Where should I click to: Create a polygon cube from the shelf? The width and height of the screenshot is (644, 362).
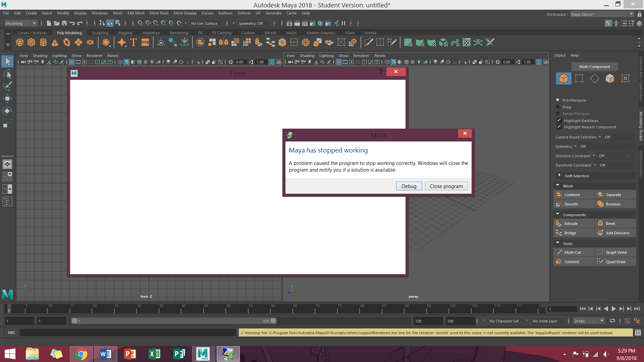tap(31, 42)
